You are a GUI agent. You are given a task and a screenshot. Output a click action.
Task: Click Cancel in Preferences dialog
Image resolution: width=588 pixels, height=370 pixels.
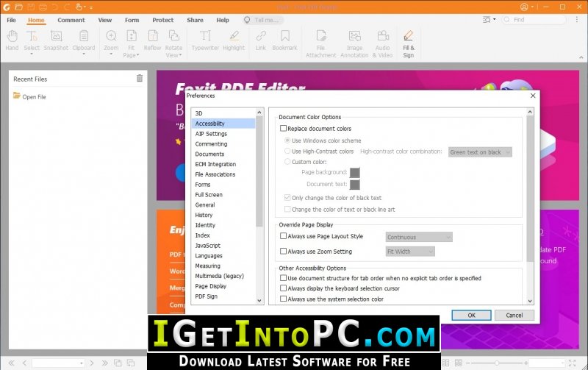point(514,316)
